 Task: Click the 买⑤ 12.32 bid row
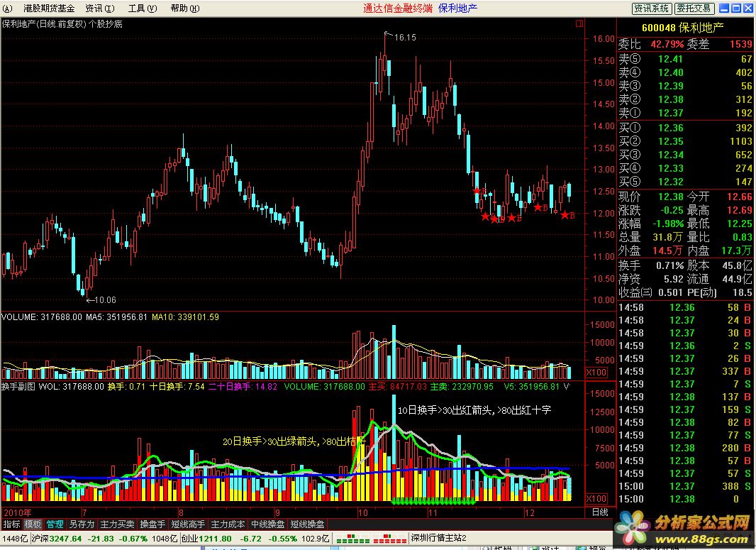685,182
